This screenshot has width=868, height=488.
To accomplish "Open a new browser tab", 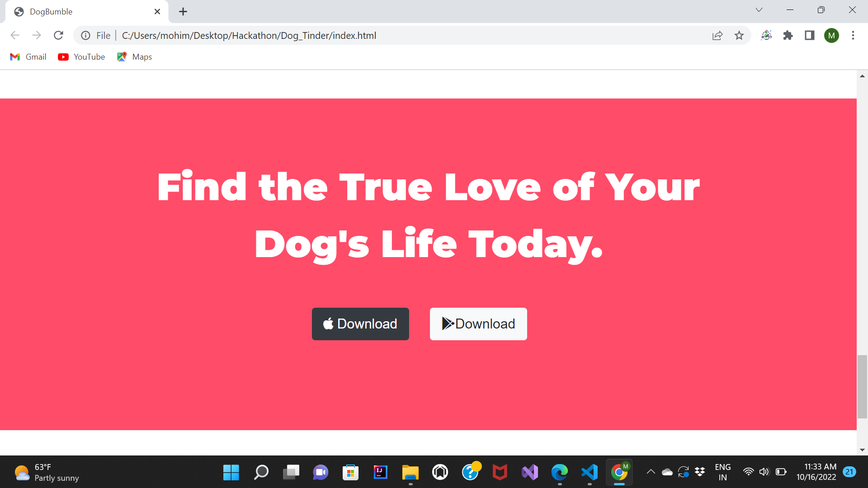I will [183, 12].
